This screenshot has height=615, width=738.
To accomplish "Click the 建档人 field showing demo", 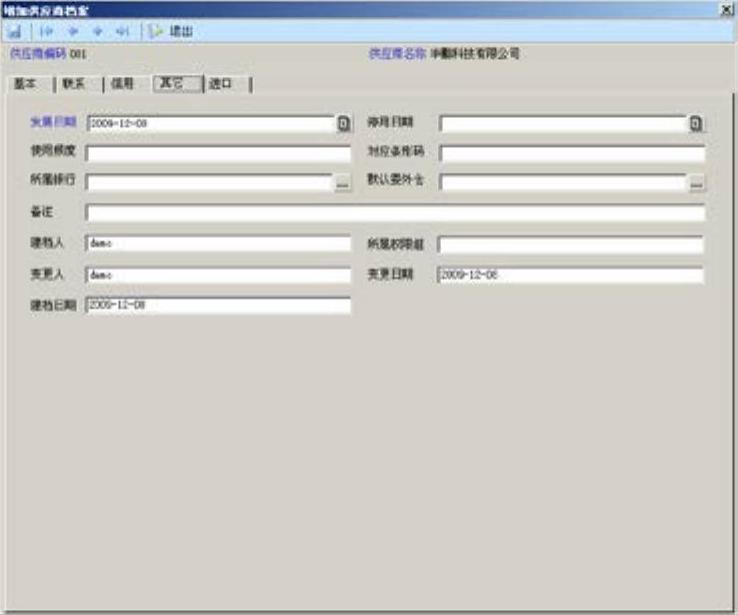I will pos(218,243).
